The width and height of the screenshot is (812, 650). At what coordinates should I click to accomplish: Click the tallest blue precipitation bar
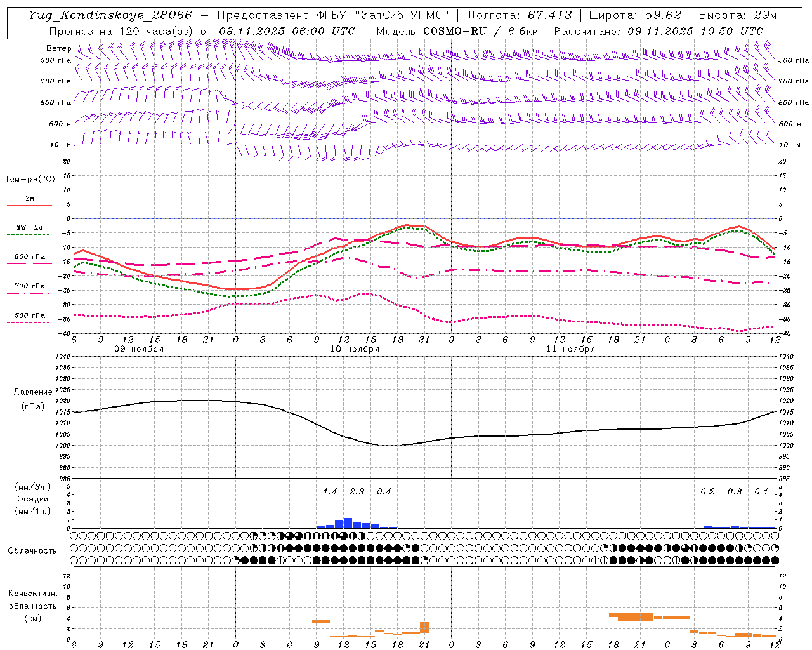coord(348,523)
